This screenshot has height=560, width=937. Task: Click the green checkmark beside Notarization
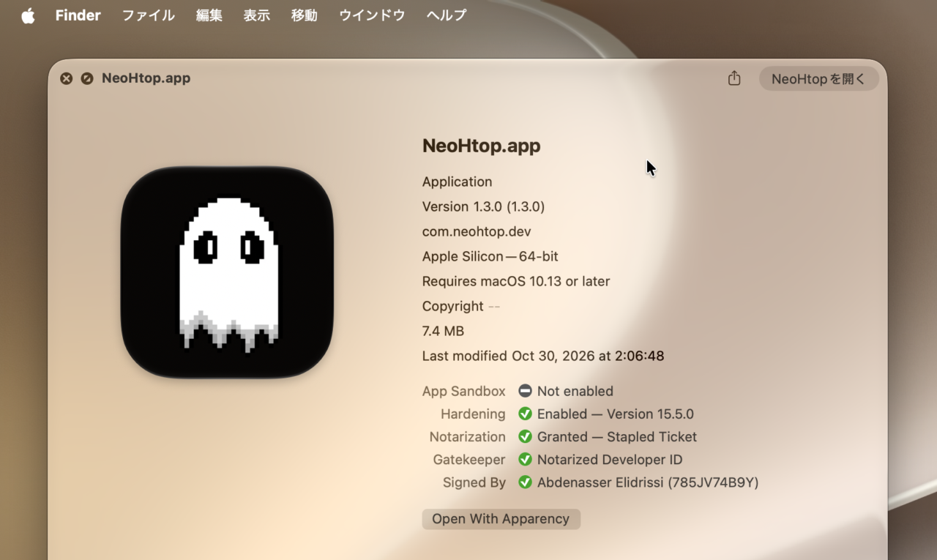coord(525,436)
